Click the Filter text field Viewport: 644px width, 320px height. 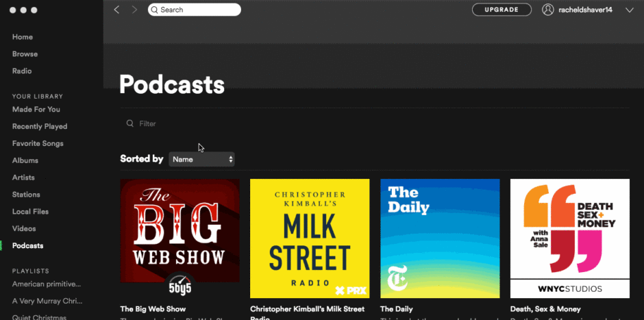click(x=148, y=123)
